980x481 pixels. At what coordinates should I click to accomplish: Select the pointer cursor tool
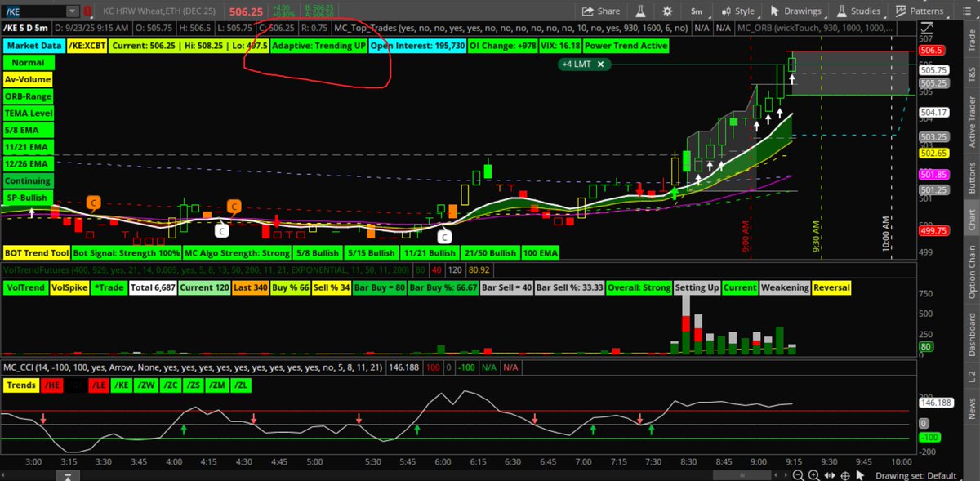tap(859, 474)
